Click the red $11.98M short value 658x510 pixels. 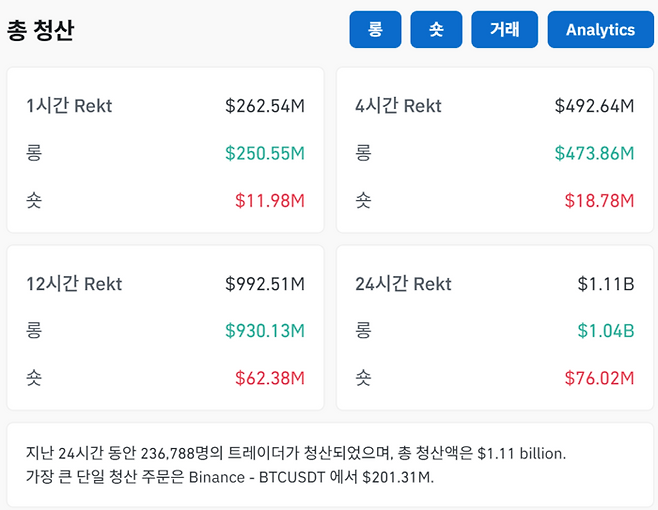[269, 200]
